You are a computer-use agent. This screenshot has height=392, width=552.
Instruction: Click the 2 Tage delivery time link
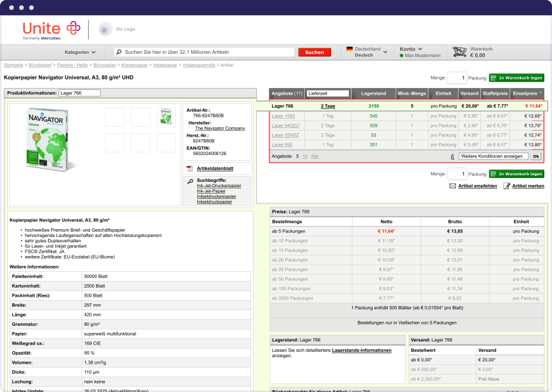(x=328, y=106)
